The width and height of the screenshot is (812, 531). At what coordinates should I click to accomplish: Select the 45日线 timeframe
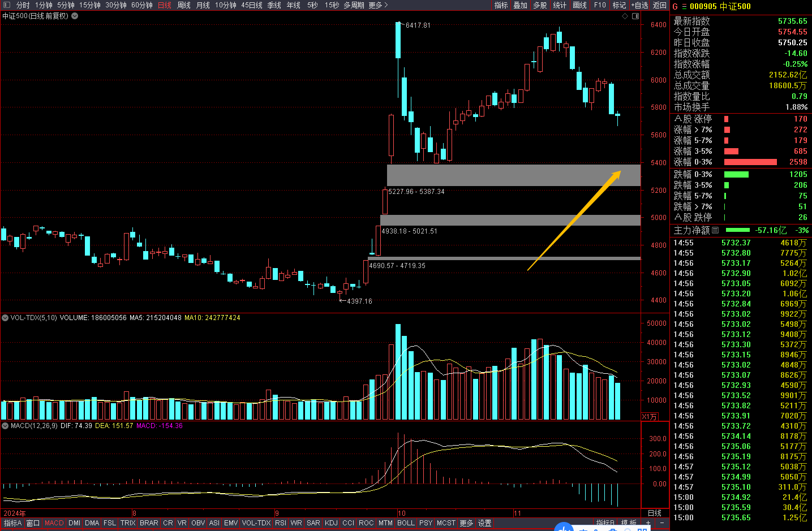(x=252, y=5)
